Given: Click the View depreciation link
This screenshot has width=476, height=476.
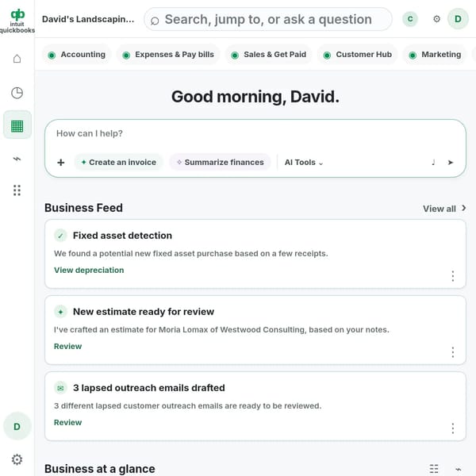Looking at the screenshot, I should pos(89,271).
